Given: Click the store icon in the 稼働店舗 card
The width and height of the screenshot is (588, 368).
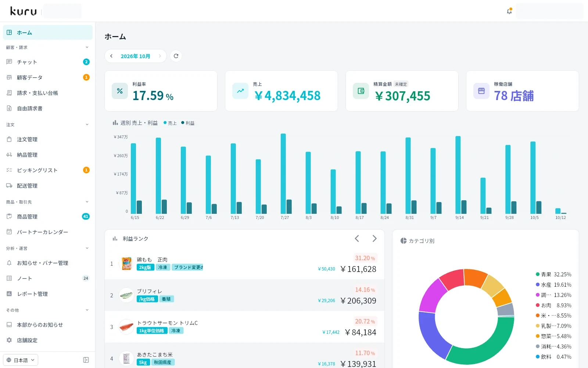Looking at the screenshot, I should tap(481, 91).
